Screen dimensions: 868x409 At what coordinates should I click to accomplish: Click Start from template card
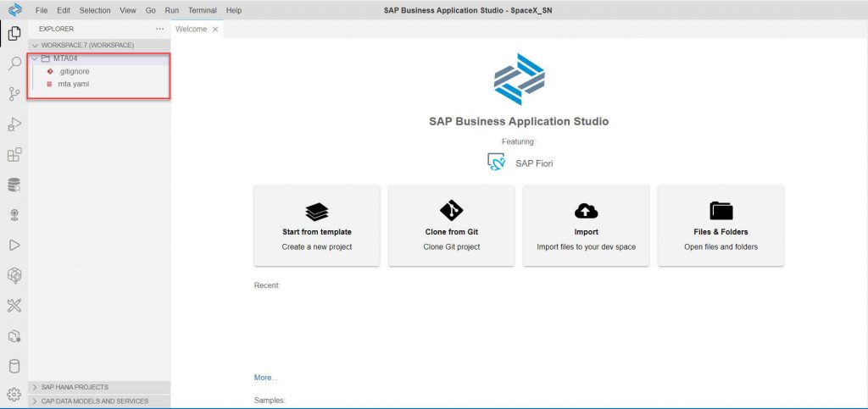tap(317, 225)
